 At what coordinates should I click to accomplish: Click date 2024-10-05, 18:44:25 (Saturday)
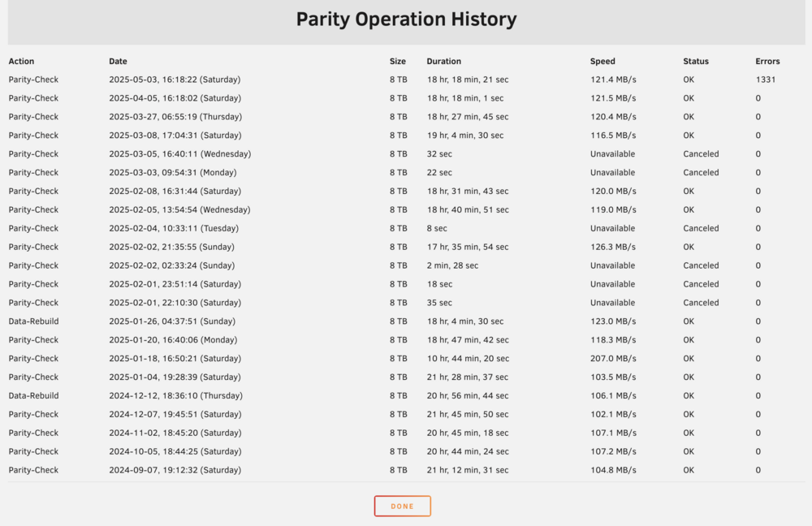[175, 452]
